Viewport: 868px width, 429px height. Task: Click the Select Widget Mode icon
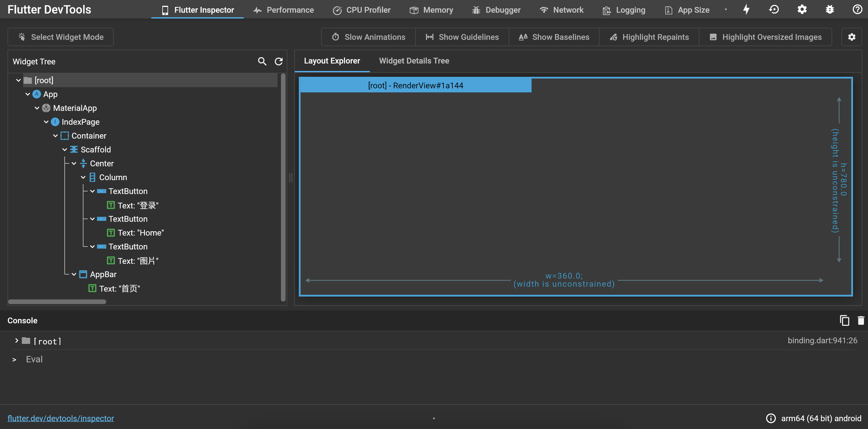pyautogui.click(x=21, y=37)
